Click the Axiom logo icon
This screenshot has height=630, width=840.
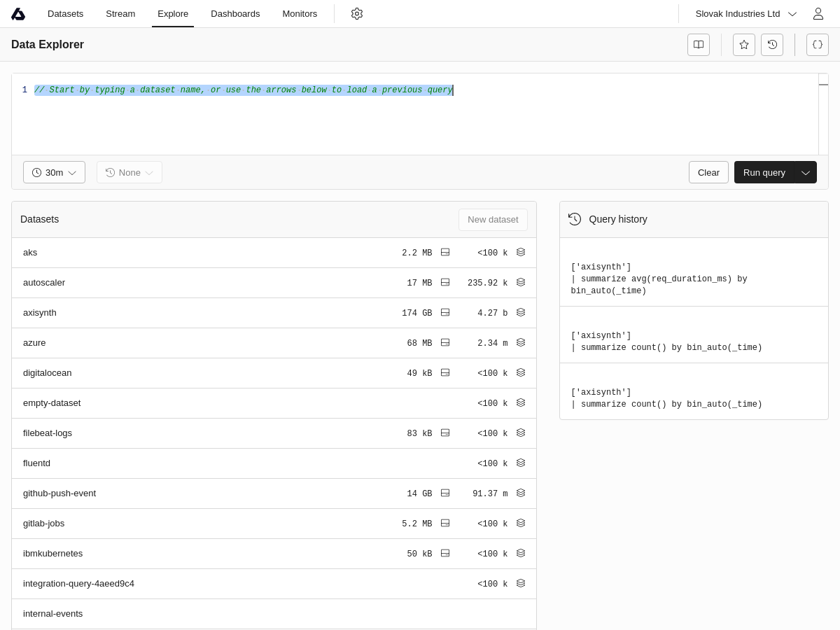(x=18, y=14)
